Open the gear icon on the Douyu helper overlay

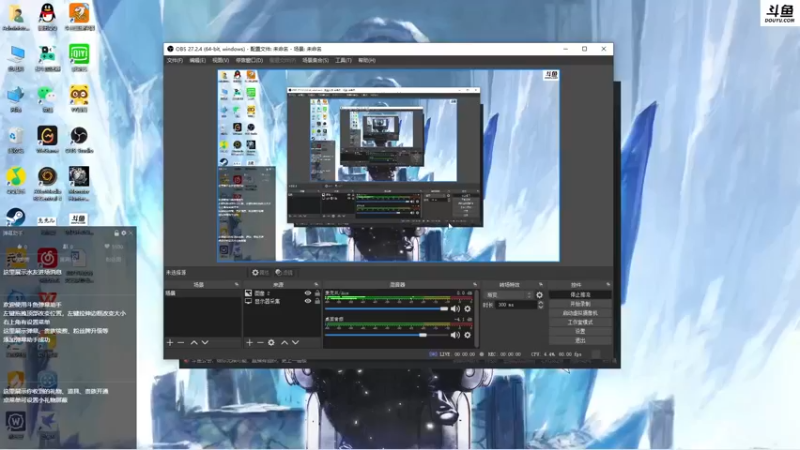(123, 233)
